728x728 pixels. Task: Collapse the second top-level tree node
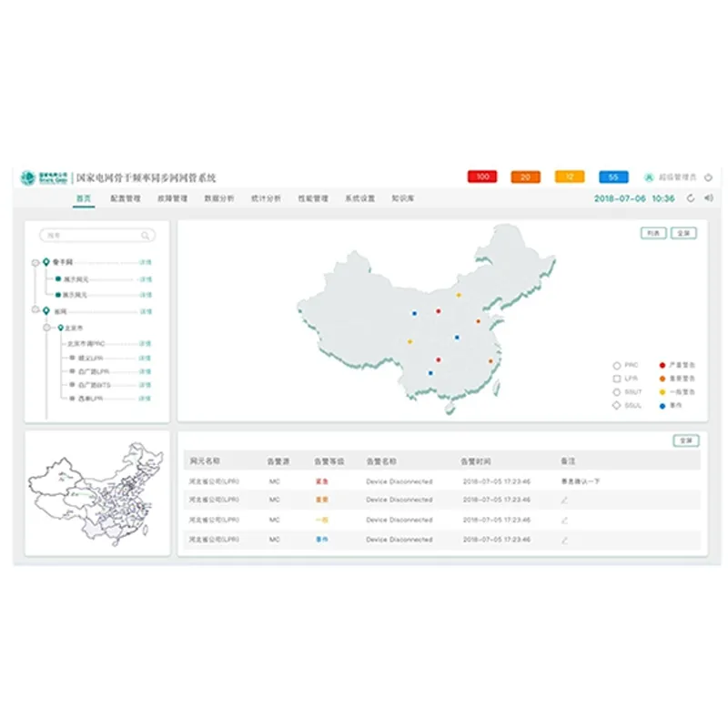pyautogui.click(x=35, y=312)
